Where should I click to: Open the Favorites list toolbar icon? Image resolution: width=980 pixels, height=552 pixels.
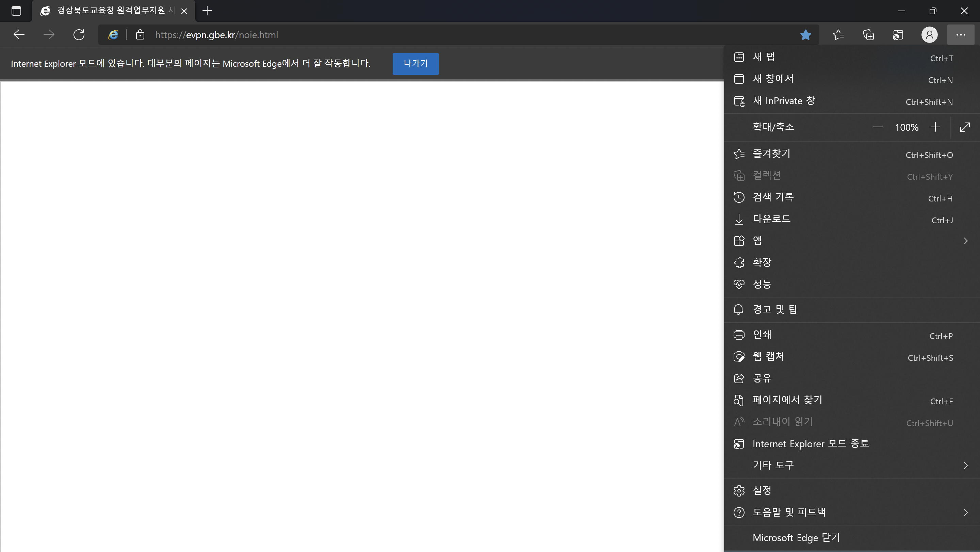point(838,35)
